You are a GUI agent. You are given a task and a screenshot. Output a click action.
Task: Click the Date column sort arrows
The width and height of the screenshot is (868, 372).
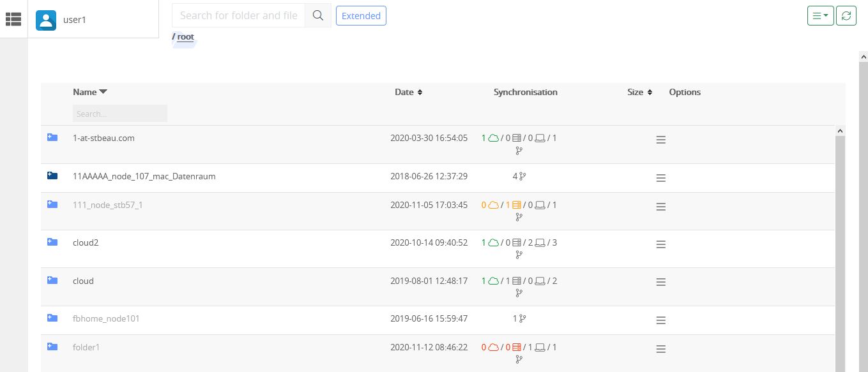click(420, 92)
